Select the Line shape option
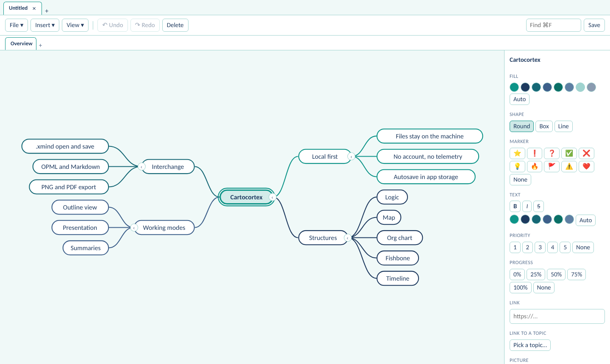Viewport: 610px width, 364px height. tap(563, 126)
